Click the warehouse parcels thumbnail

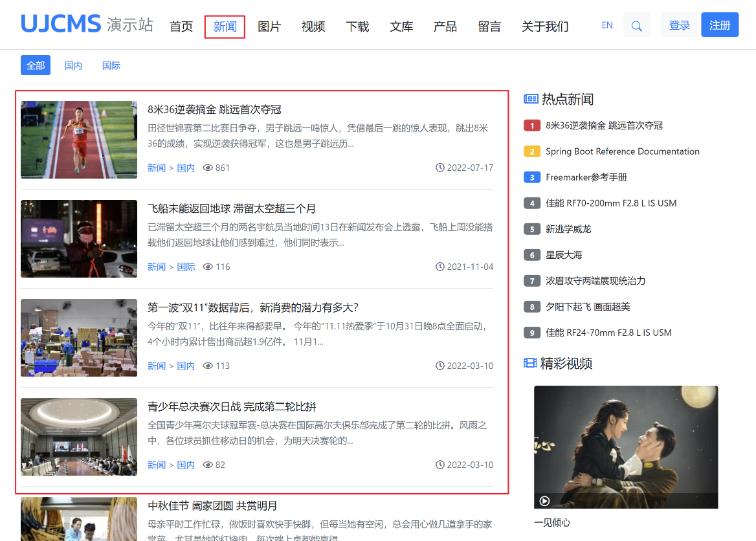(x=79, y=338)
